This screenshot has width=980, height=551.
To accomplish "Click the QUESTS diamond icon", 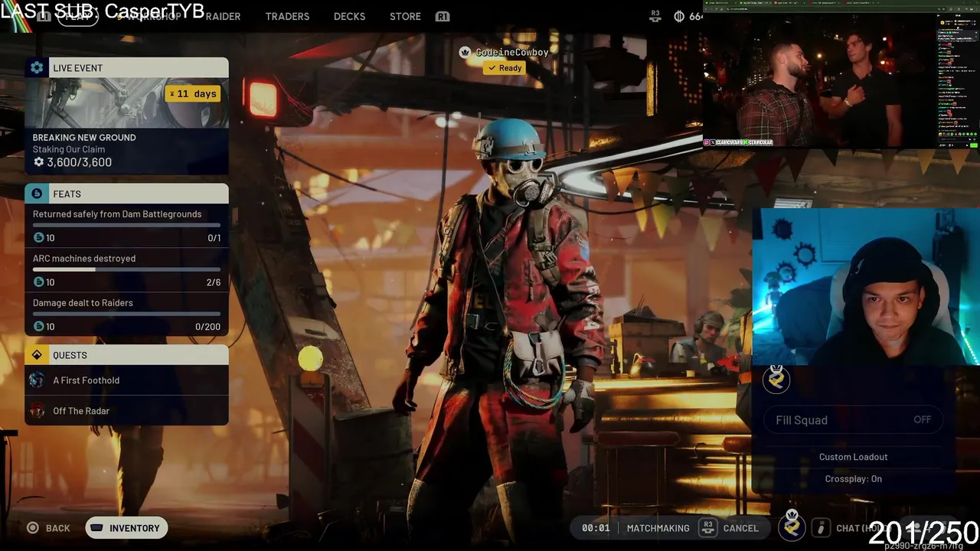I will point(36,355).
